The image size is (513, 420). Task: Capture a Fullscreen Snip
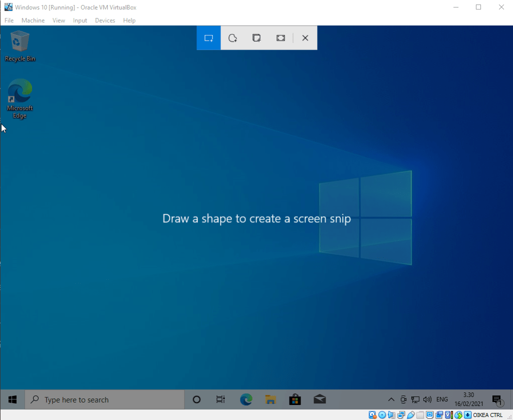point(281,38)
